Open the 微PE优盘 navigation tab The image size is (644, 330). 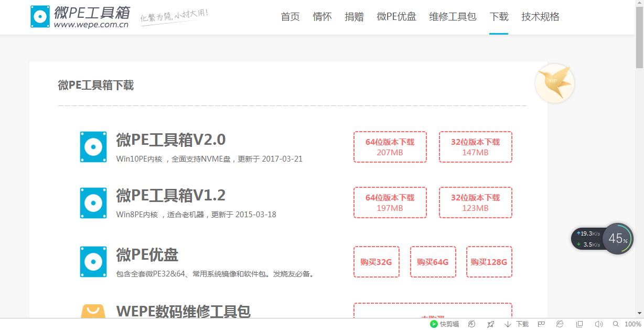(x=396, y=17)
